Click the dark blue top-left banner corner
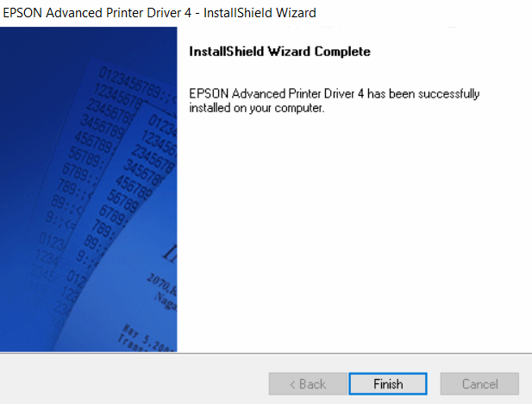The width and height of the screenshot is (532, 404). pos(17,43)
